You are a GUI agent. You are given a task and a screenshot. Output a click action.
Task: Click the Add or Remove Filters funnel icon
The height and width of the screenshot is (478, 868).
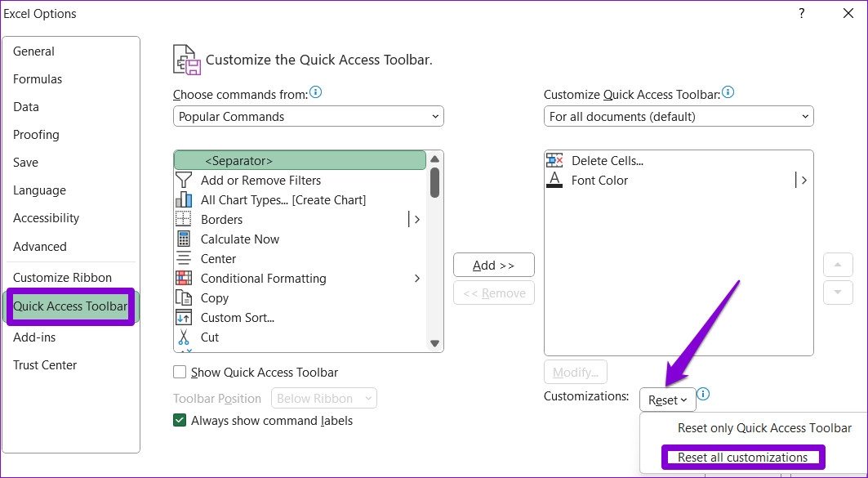point(183,180)
